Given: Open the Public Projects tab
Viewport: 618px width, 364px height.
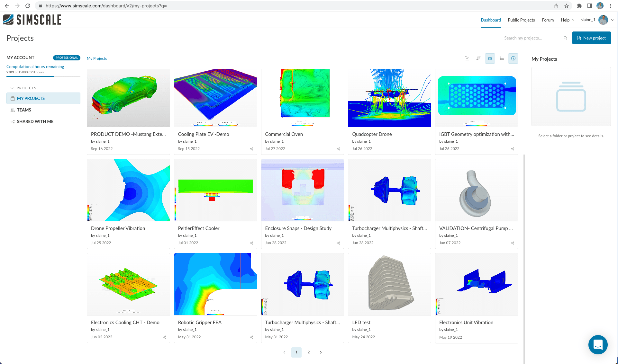Looking at the screenshot, I should coord(521,20).
